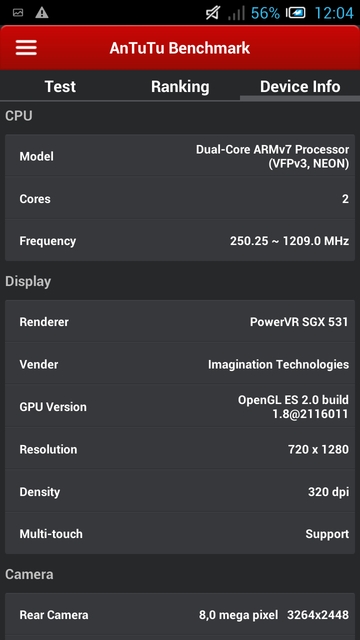
Task: Tap the 12:04 clock in status bar
Action: (334, 13)
